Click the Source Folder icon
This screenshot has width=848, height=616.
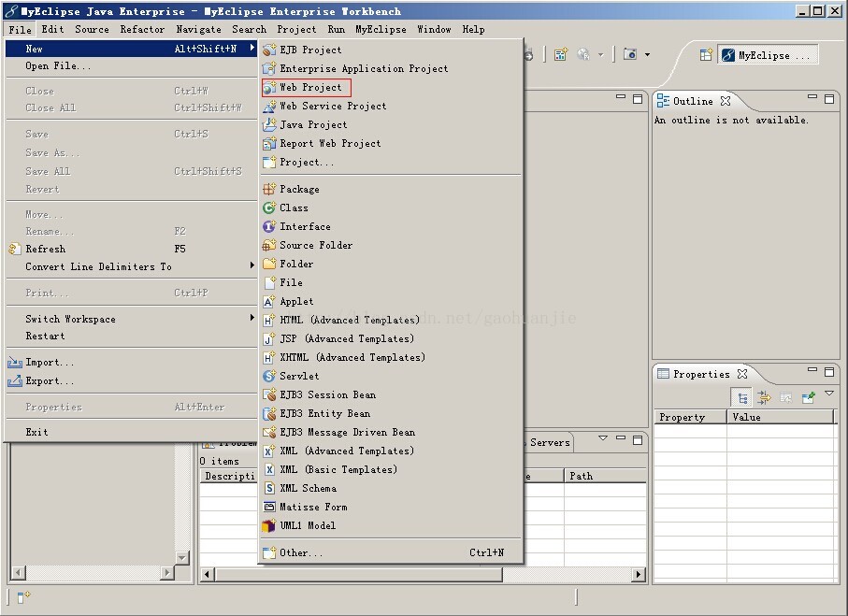pos(268,245)
